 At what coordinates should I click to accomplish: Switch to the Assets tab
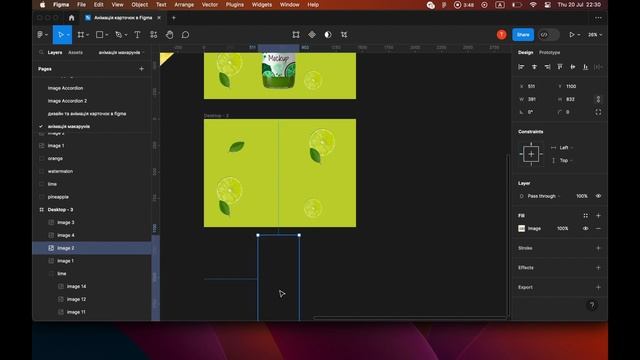click(76, 52)
